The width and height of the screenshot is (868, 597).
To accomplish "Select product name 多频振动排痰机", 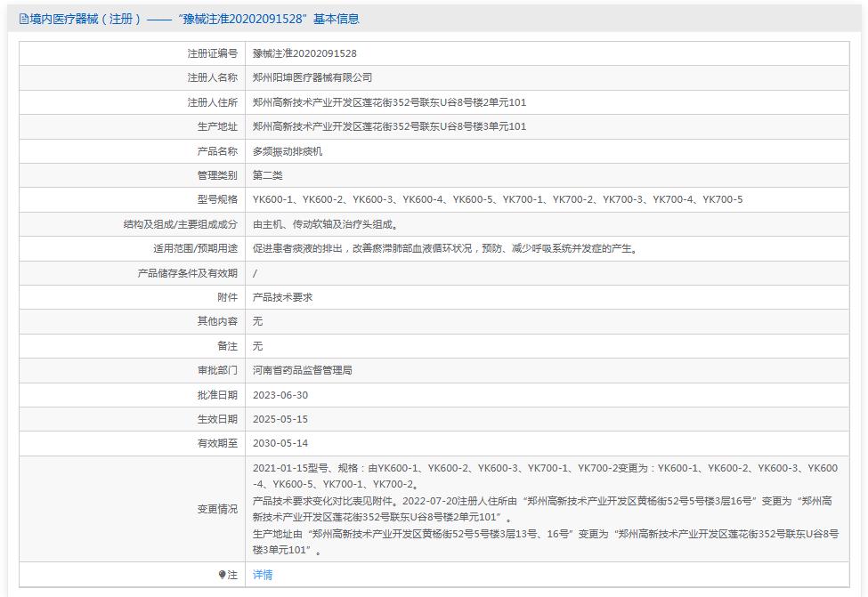I will click(288, 151).
